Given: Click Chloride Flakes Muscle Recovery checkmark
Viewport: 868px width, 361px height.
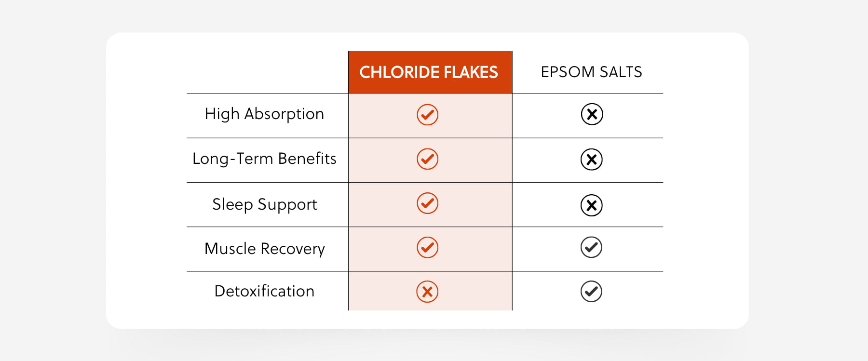Looking at the screenshot, I should coord(427,248).
